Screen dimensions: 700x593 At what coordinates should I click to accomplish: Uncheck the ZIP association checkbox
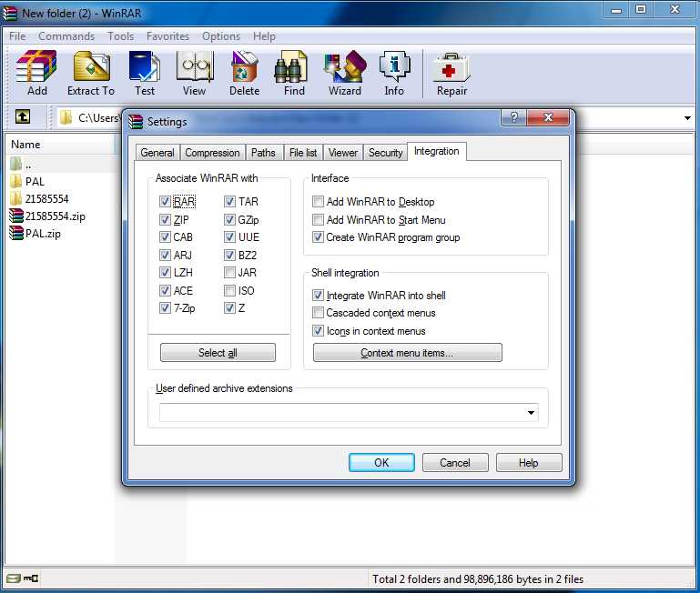click(165, 219)
